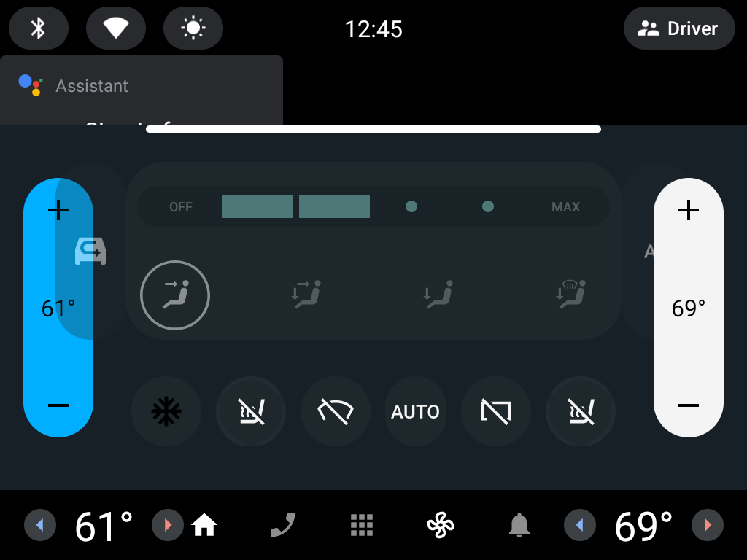Open HVAC fan icon in navigation bar
Image resolution: width=747 pixels, height=560 pixels.
tap(440, 525)
